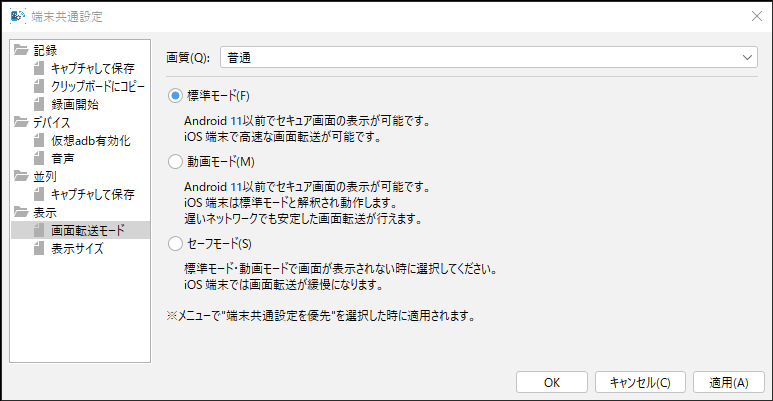Select the 音声 page icon
This screenshot has width=773, height=401.
click(39, 158)
